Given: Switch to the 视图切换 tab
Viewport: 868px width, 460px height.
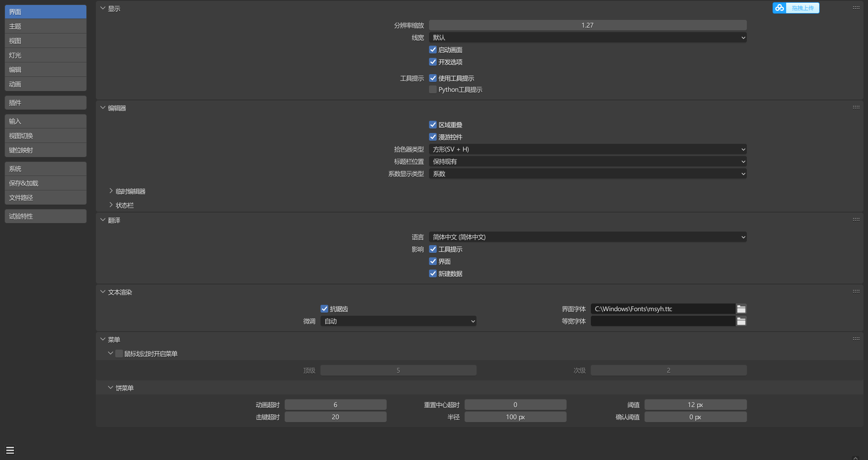Looking at the screenshot, I should [46, 136].
